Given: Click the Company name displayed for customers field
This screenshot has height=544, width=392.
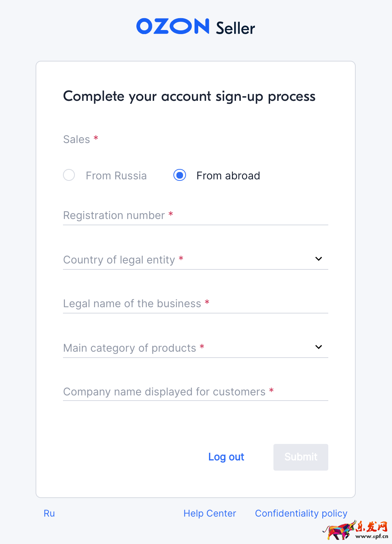Looking at the screenshot, I should pos(195,392).
